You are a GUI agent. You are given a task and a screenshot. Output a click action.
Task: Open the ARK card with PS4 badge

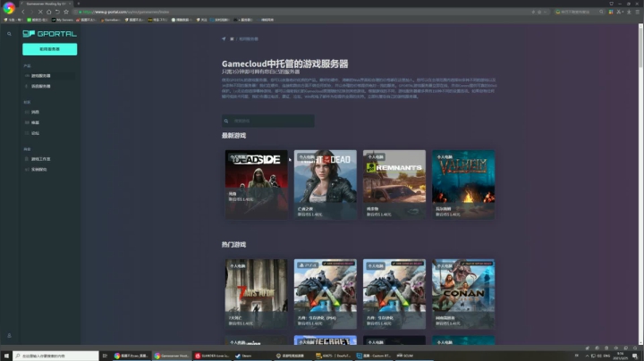click(x=326, y=294)
